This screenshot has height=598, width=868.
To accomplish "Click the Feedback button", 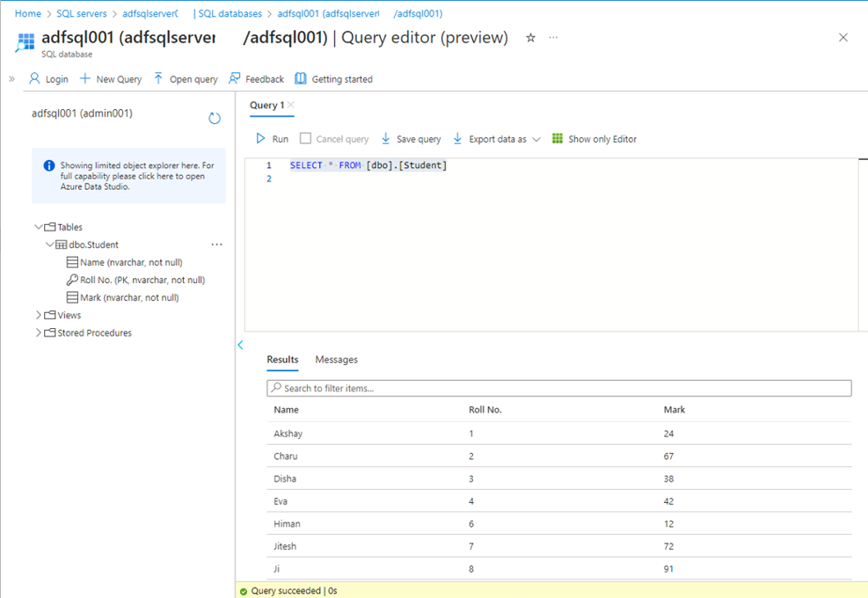I will coord(256,79).
